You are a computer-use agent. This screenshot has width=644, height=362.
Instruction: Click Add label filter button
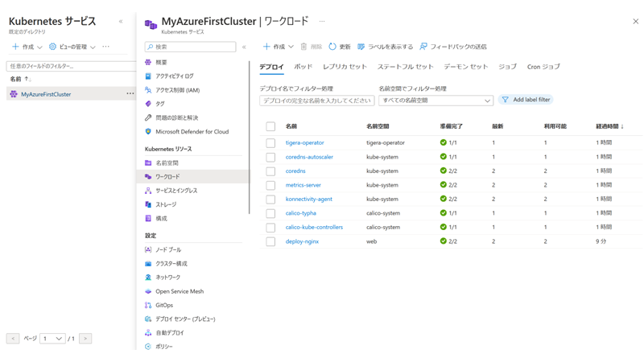526,100
